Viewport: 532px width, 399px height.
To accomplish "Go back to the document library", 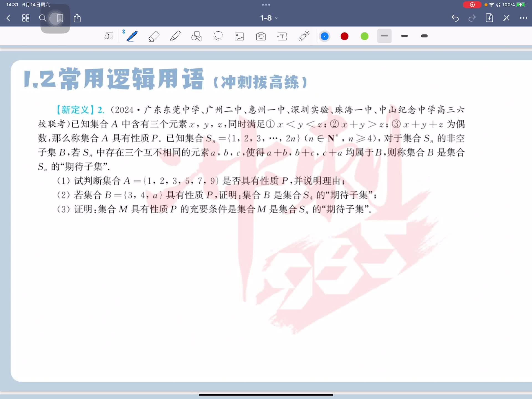I will pos(8,18).
